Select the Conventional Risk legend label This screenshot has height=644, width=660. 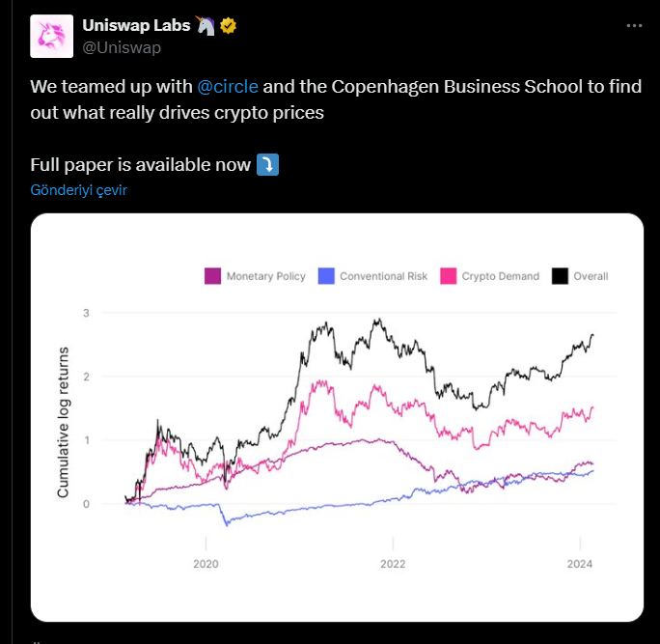pyautogui.click(x=383, y=276)
